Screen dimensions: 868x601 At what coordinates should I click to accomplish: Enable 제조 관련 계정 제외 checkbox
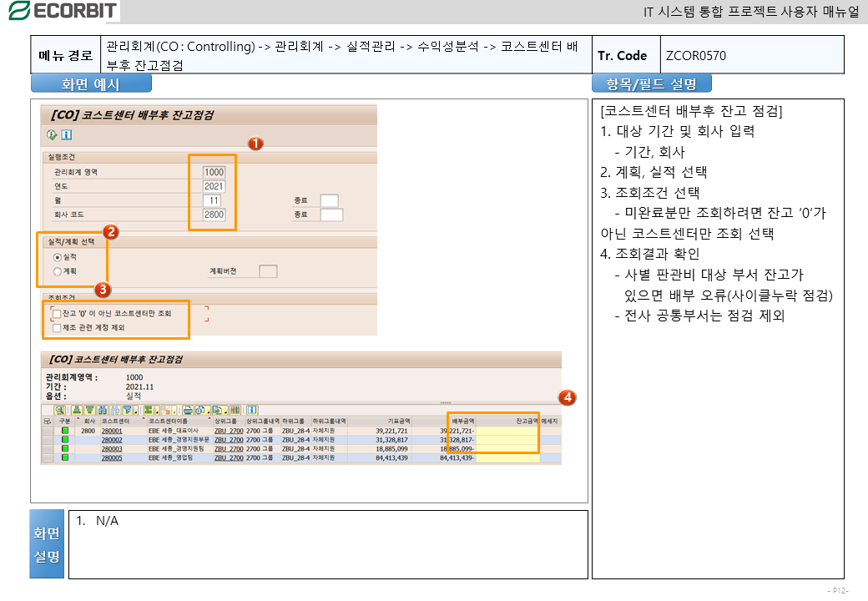click(x=57, y=328)
